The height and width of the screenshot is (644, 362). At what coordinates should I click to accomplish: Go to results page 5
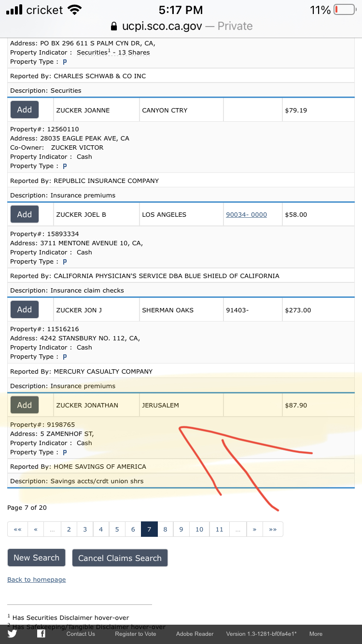coord(117,529)
